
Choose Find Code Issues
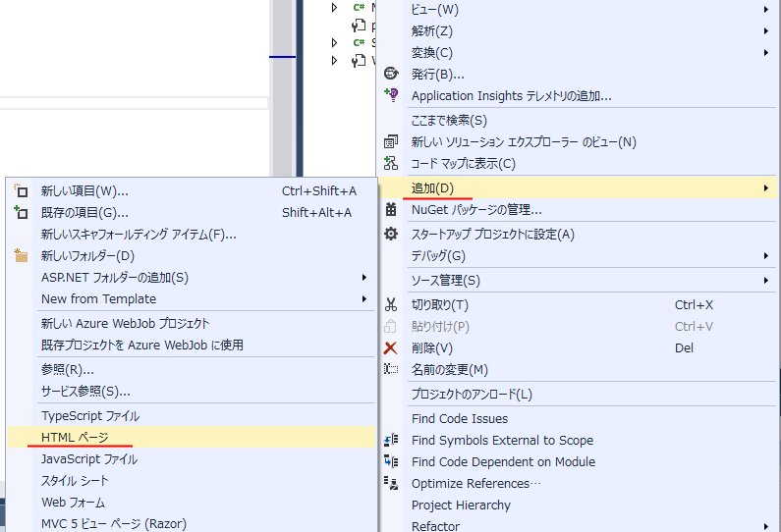tap(579, 418)
